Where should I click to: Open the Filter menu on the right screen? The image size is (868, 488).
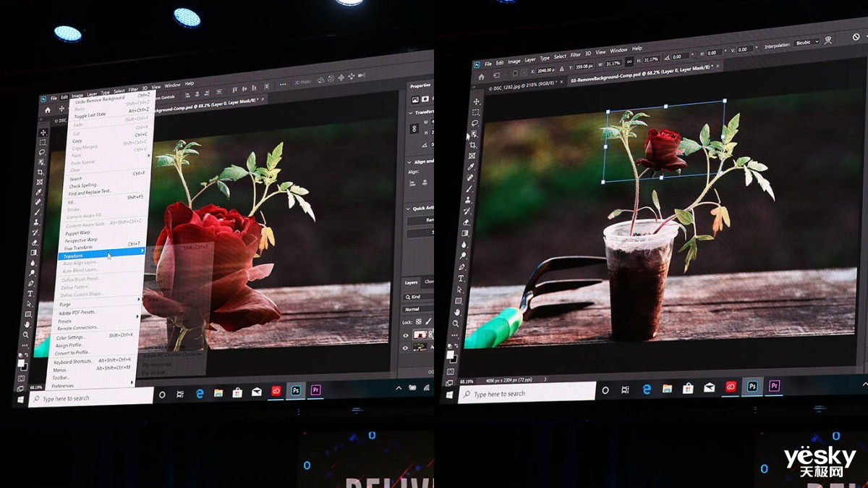[575, 54]
